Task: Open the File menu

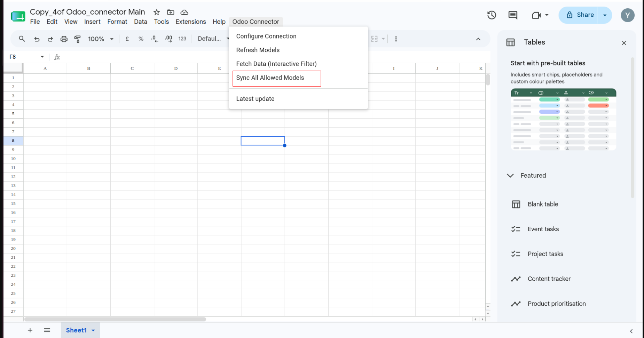Action: 35,22
